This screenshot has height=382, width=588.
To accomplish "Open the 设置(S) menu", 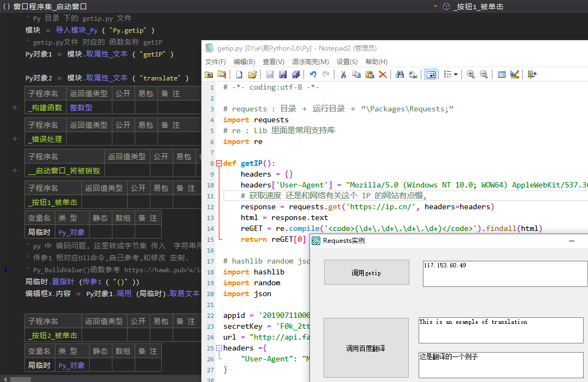I will (347, 61).
